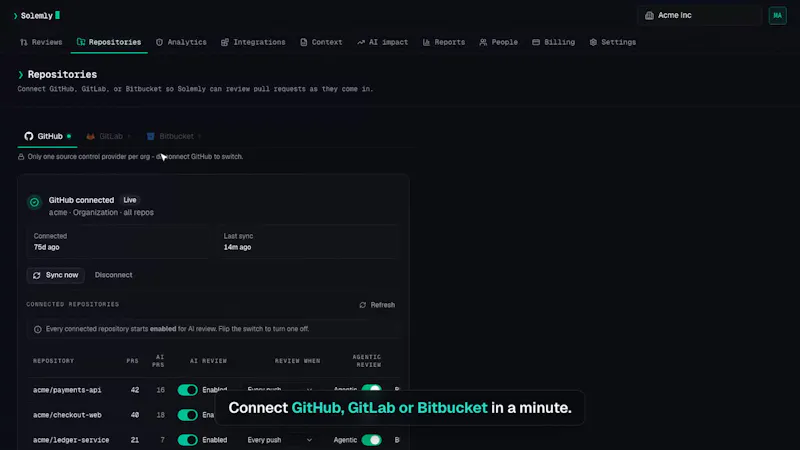The width and height of the screenshot is (800, 450).
Task: Select the GitHub provider tab
Action: 47,136
